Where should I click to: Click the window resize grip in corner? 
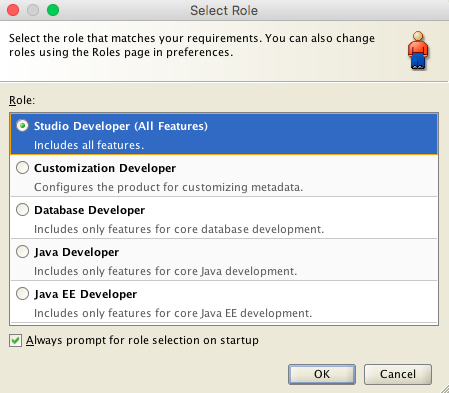tap(445, 389)
